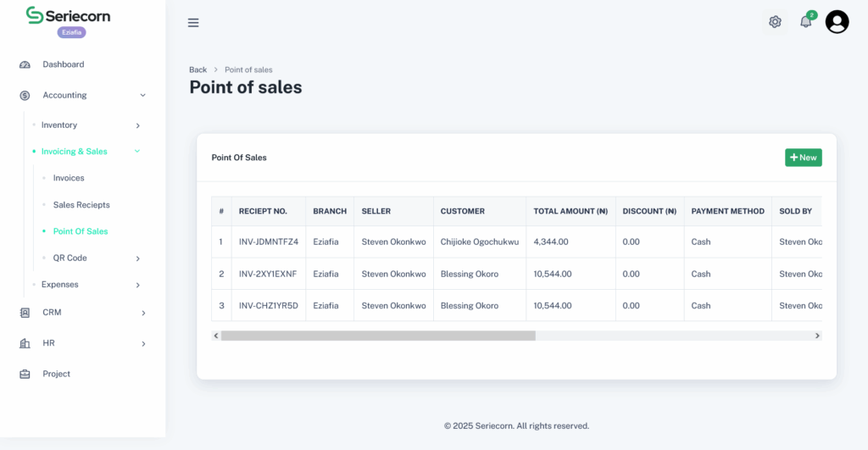Click the Dashboard gauge icon
Image resolution: width=868 pixels, height=450 pixels.
click(x=25, y=64)
